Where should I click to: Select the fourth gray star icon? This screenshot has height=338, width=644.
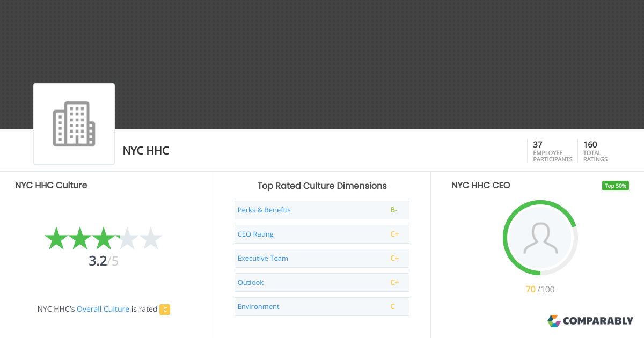pyautogui.click(x=127, y=238)
